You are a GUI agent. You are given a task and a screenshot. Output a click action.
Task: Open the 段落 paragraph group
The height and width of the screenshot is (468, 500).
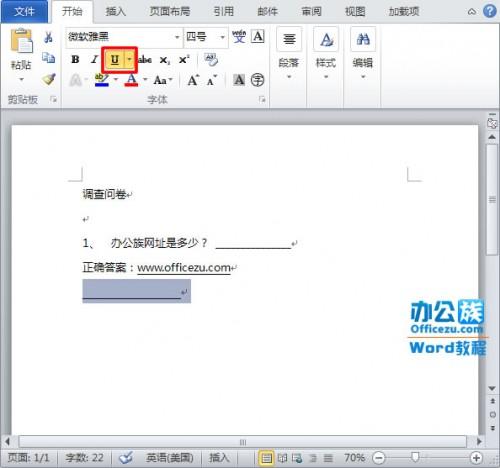pyautogui.click(x=289, y=53)
